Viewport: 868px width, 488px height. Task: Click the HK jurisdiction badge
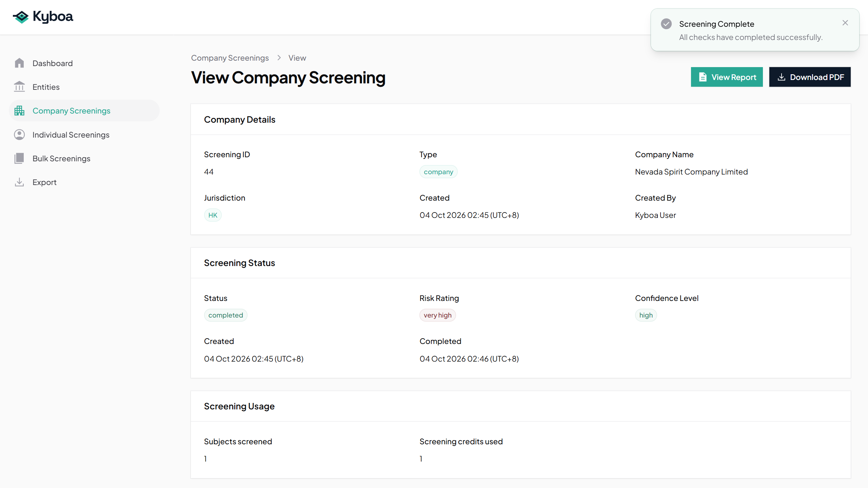[x=213, y=215]
